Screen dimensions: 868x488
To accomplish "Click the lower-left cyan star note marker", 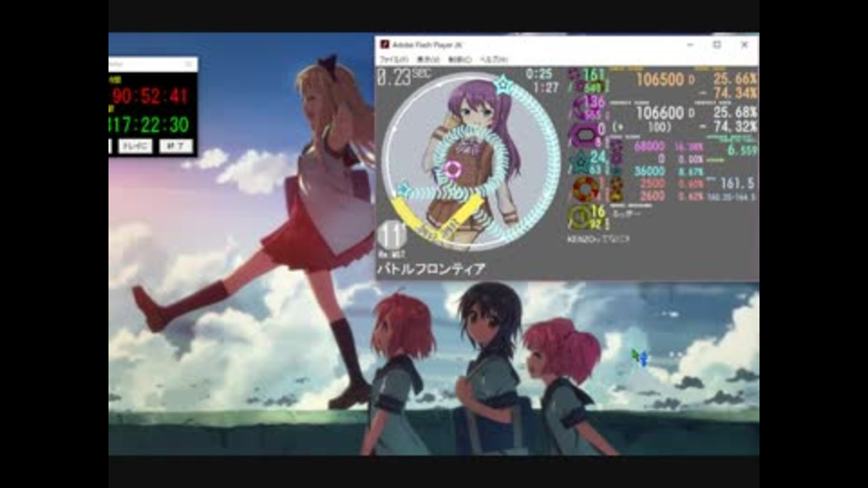I will coord(403,190).
